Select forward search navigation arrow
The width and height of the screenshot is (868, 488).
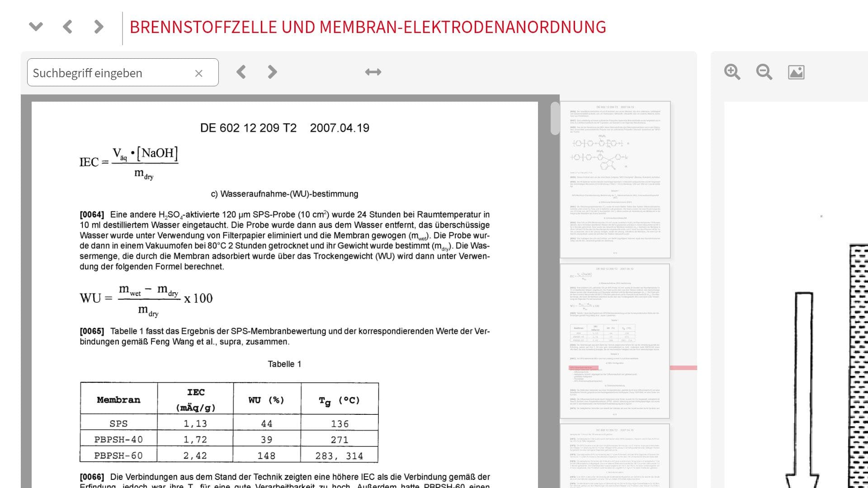pyautogui.click(x=271, y=72)
